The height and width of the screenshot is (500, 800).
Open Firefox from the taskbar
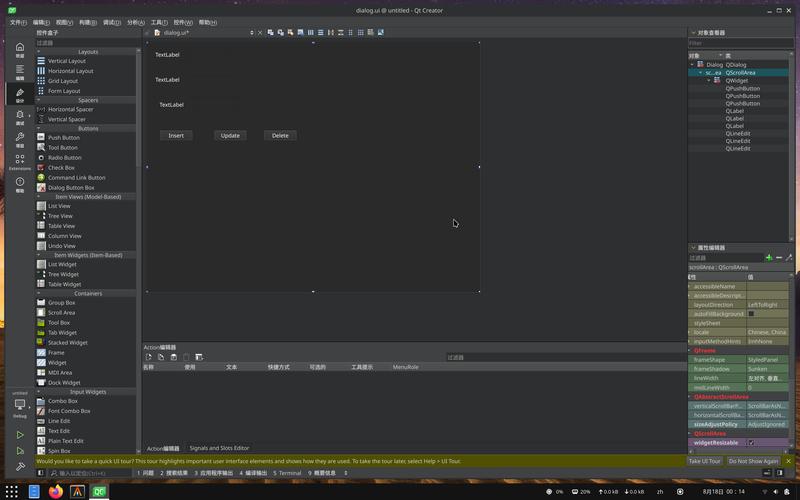coord(56,491)
